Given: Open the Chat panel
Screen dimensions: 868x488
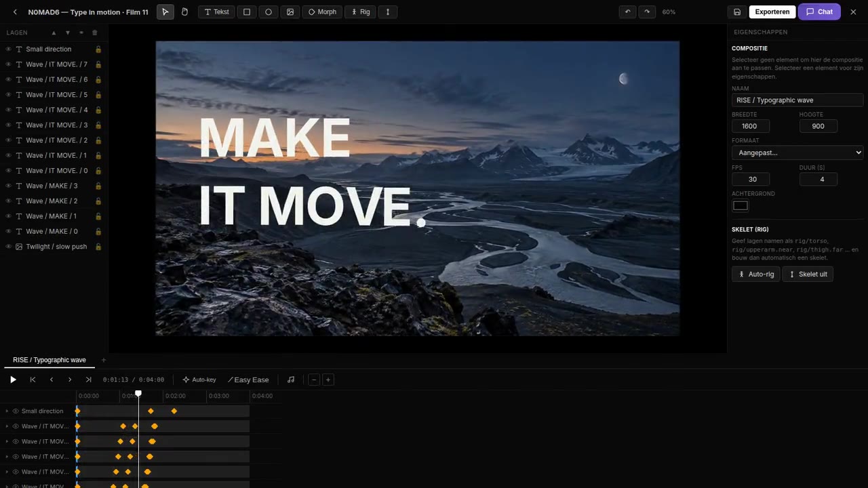Looking at the screenshot, I should (819, 12).
